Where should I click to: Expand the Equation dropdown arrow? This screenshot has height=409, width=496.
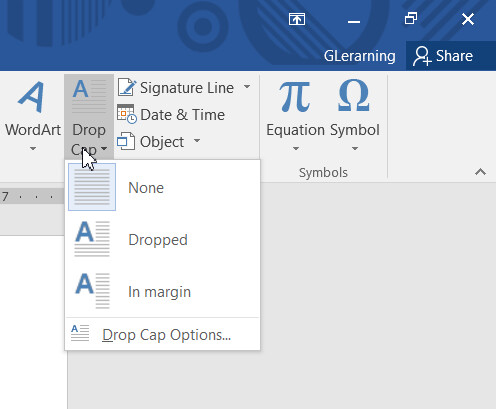point(296,148)
